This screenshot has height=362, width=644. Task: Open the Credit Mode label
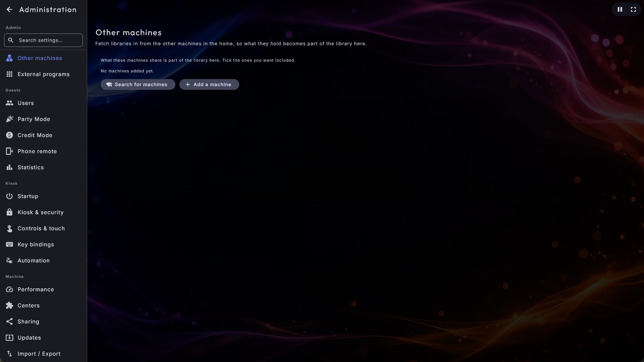35,135
